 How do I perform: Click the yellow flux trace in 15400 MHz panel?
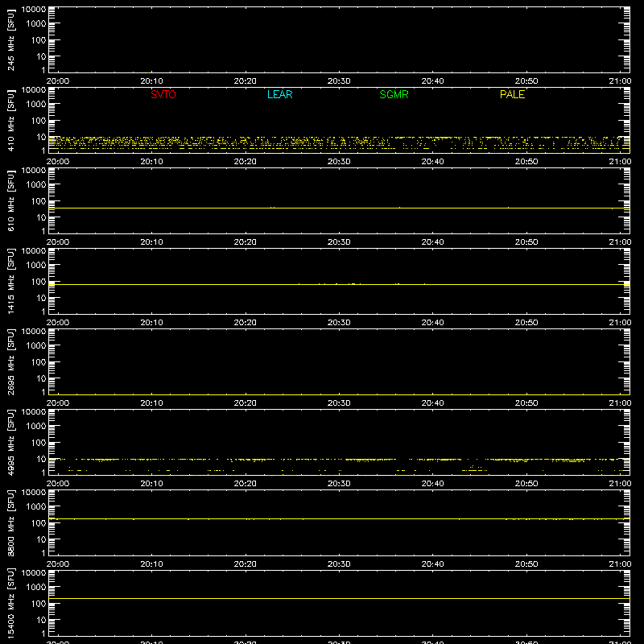[339, 598]
